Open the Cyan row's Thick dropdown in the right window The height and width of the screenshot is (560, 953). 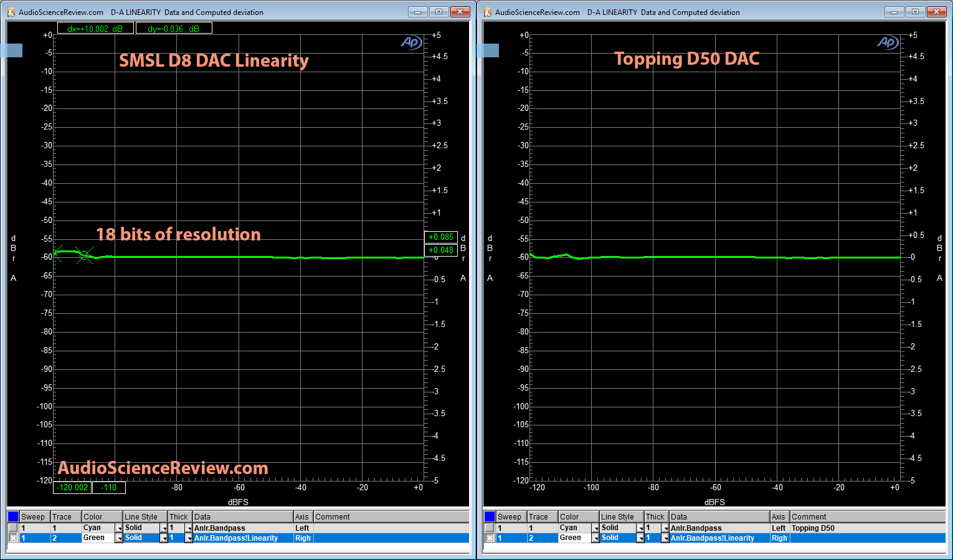pyautogui.click(x=665, y=528)
